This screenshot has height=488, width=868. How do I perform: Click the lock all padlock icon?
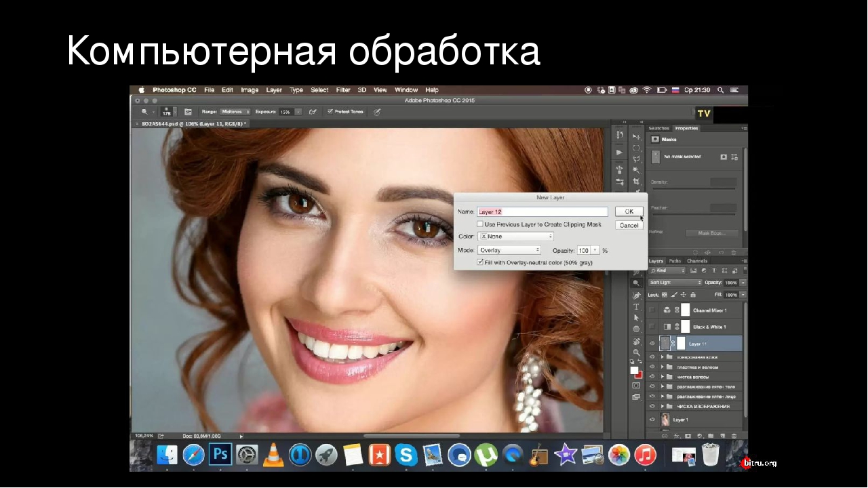(692, 295)
